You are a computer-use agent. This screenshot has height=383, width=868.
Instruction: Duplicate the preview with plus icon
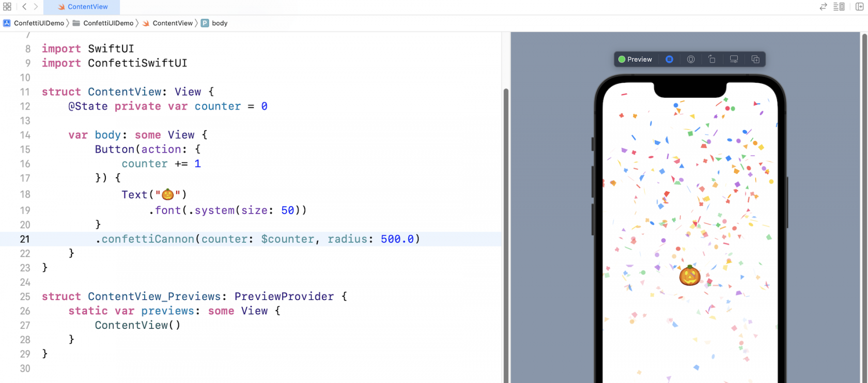pos(755,59)
